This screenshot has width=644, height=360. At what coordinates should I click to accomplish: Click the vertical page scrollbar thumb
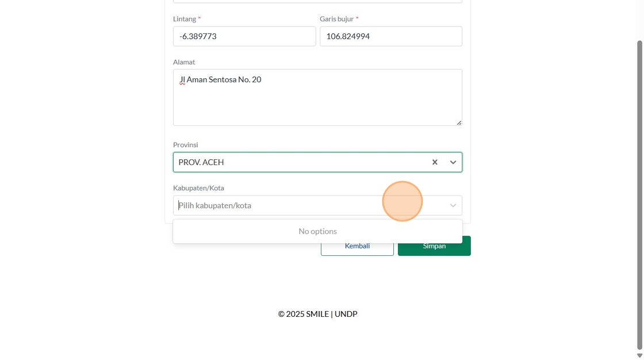(639, 195)
